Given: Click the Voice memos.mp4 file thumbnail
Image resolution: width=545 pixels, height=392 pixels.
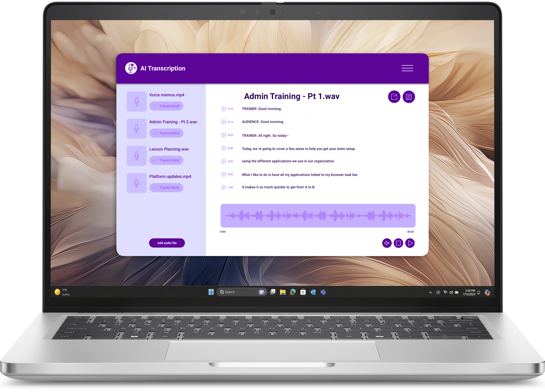Looking at the screenshot, I should 136,101.
